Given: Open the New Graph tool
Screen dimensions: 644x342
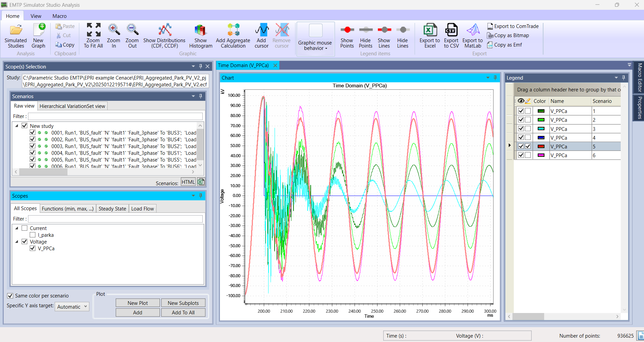Looking at the screenshot, I should coord(38,35).
